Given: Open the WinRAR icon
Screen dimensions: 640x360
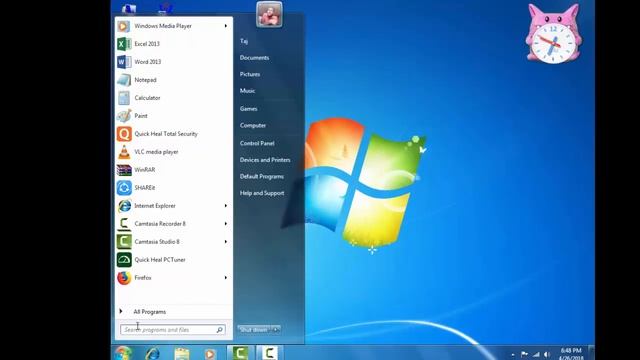Looking at the screenshot, I should coord(124,169).
